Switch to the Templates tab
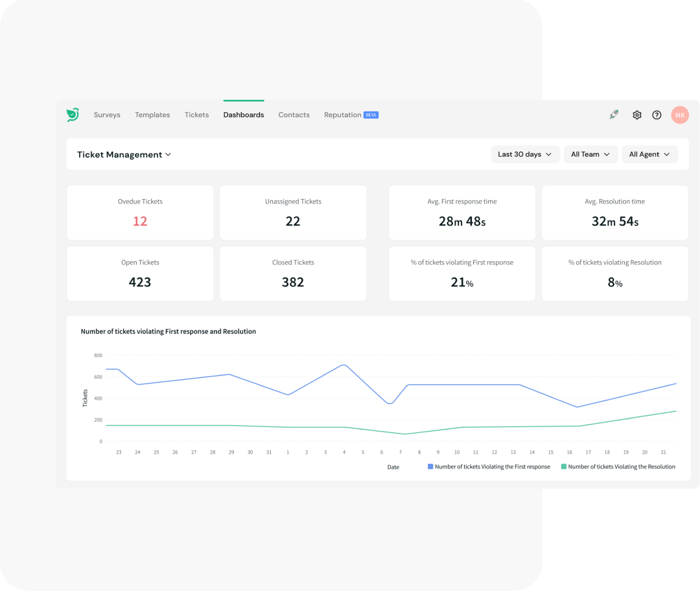The width and height of the screenshot is (700, 591). tap(152, 115)
